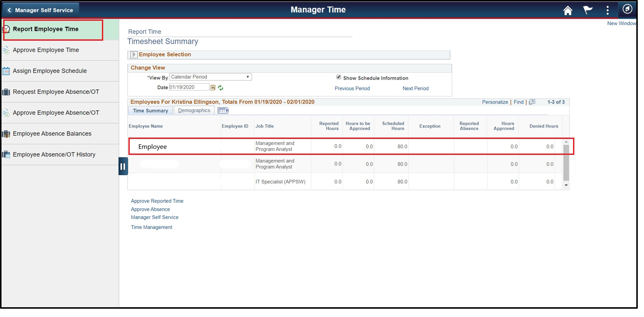Expand the Employee Selection section
The height and width of the screenshot is (317, 644).
point(134,55)
